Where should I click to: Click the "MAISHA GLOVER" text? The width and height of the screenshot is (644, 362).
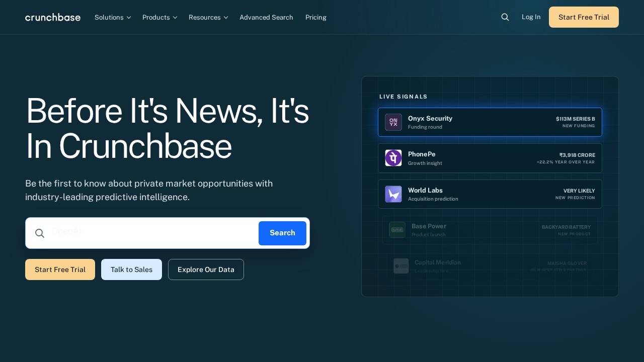pyautogui.click(x=567, y=263)
